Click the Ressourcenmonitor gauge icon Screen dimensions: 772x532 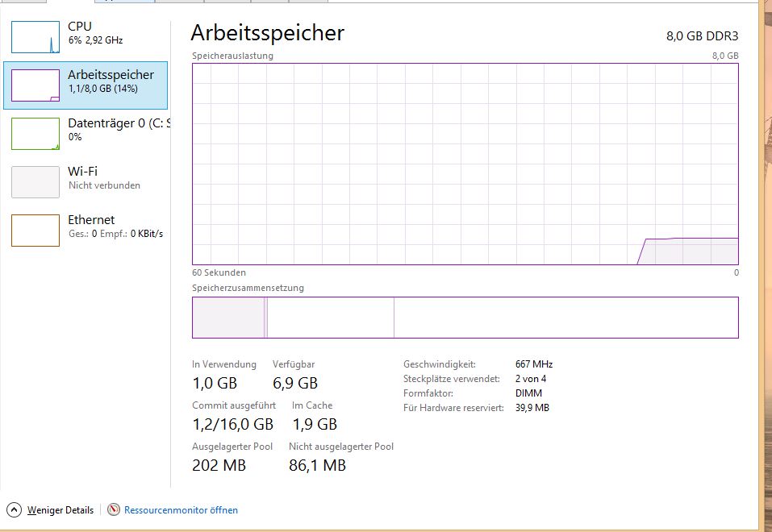pos(114,509)
